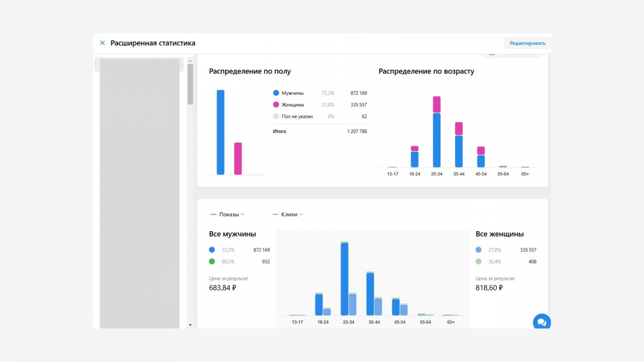
Task: Click the scrollbar up arrow
Action: (190, 61)
